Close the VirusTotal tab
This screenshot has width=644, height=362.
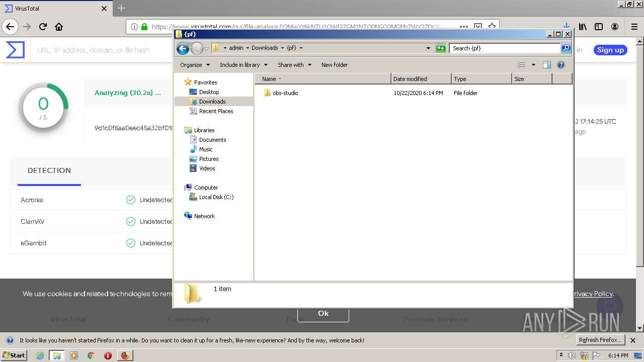(x=104, y=9)
